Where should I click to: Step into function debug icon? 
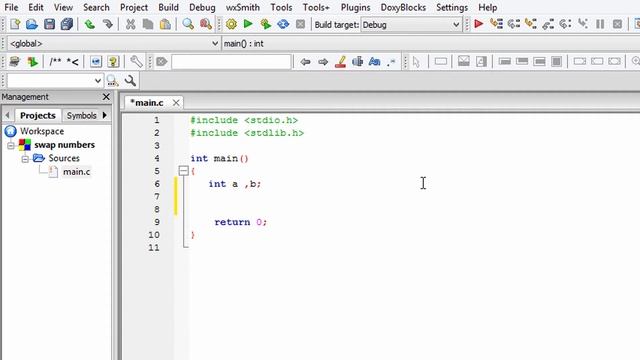click(x=531, y=24)
